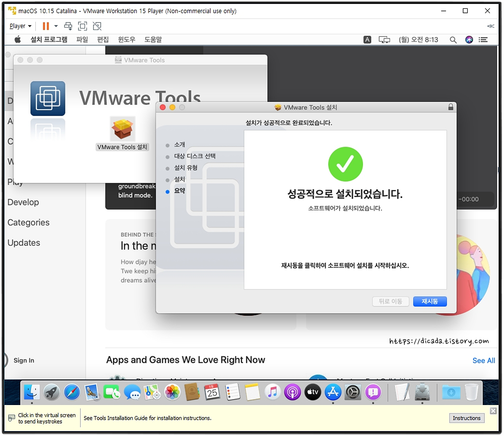This screenshot has height=436, width=504.
Task: Click the Finder icon in the Dock
Action: click(32, 392)
